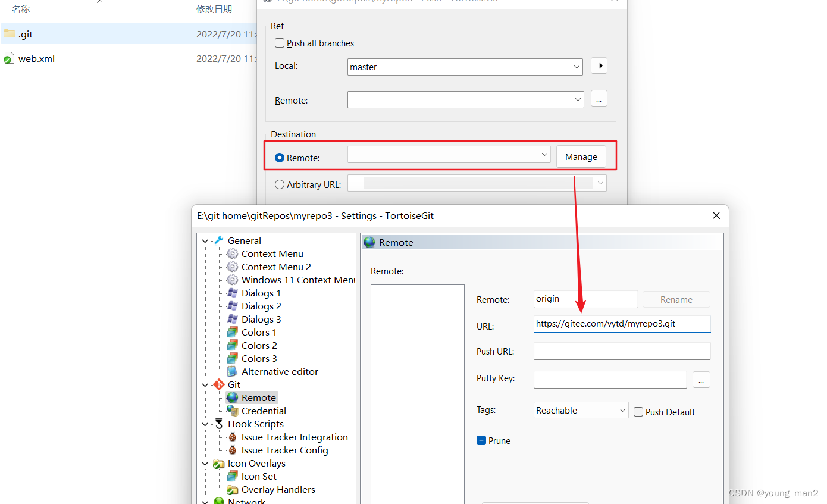This screenshot has width=827, height=504.
Task: Open the Arbitrary URL dropdown
Action: click(477, 183)
